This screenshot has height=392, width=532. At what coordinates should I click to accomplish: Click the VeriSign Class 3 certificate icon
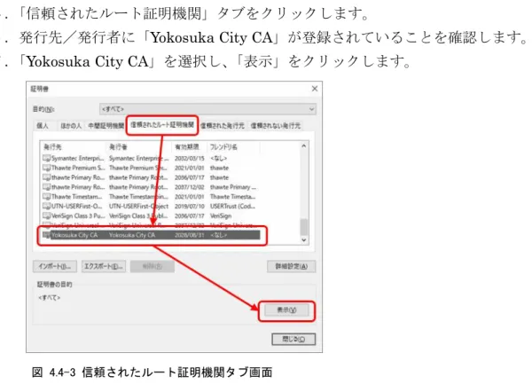click(46, 216)
